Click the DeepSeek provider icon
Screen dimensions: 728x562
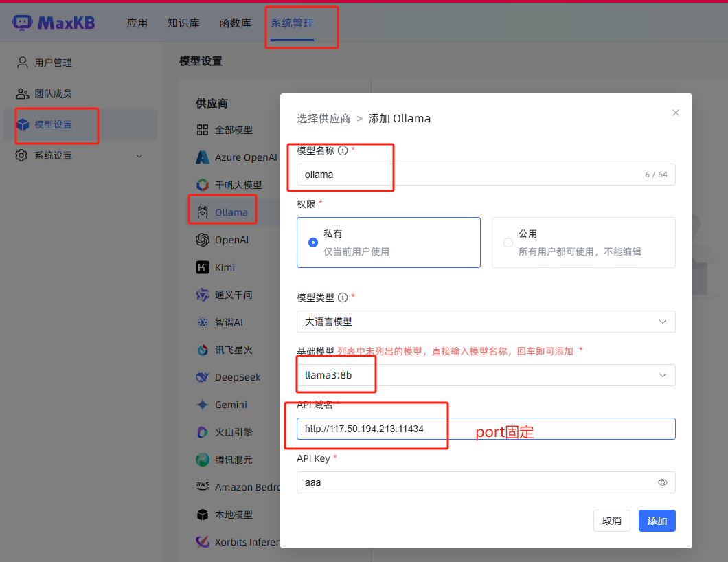(203, 376)
